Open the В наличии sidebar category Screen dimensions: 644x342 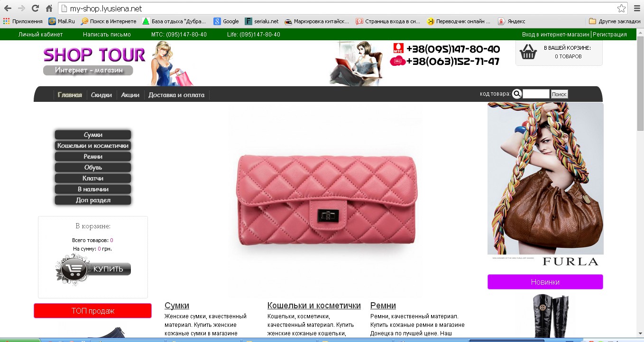93,189
